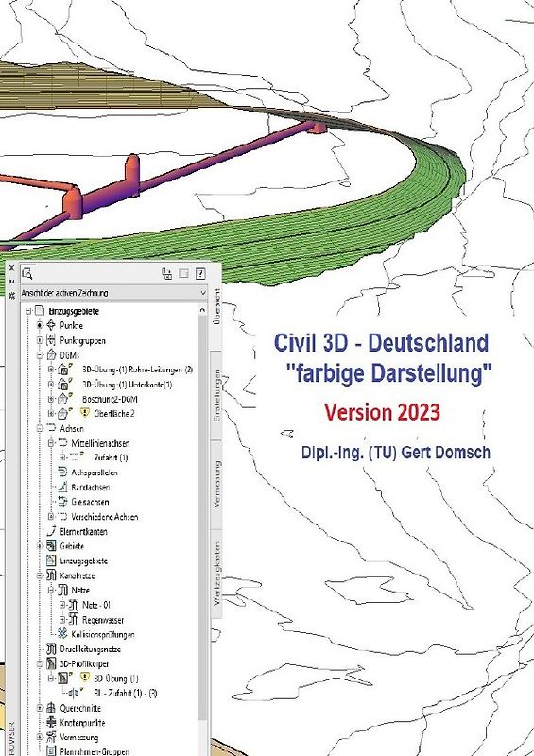Select 'BL - Zufahrt (1) - (3)' baseline
The image size is (534, 756).
click(126, 694)
